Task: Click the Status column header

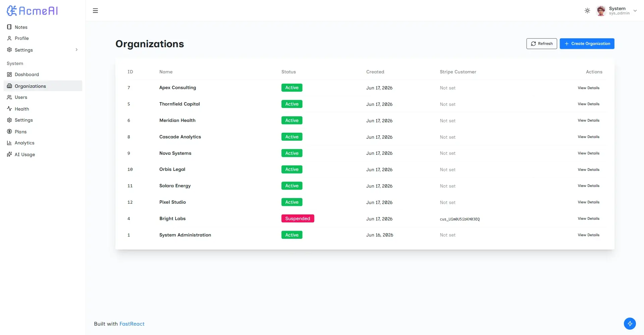Action: click(288, 72)
